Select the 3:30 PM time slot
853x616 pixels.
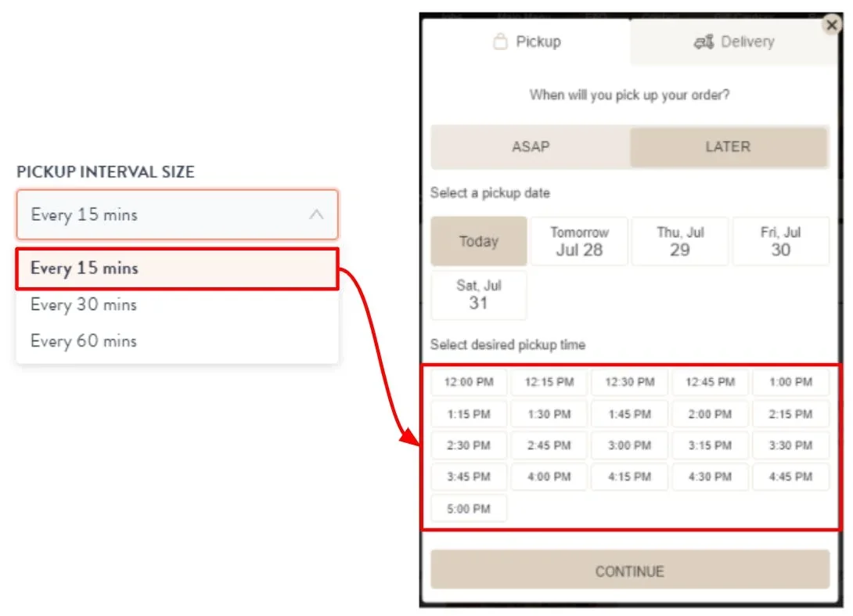791,445
